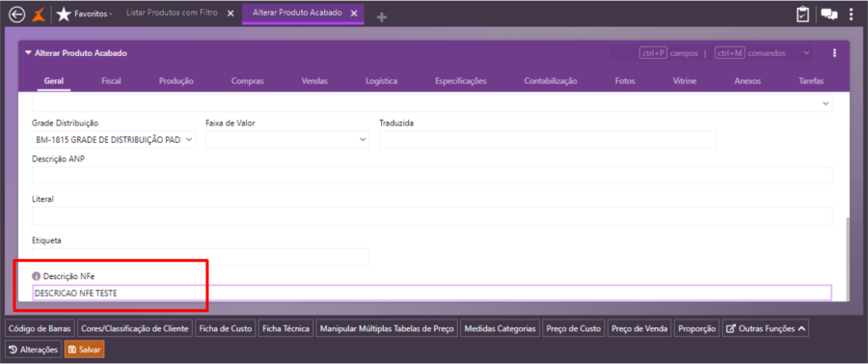Image resolution: width=868 pixels, height=364 pixels.
Task: Open the Anexos tab
Action: tap(747, 81)
